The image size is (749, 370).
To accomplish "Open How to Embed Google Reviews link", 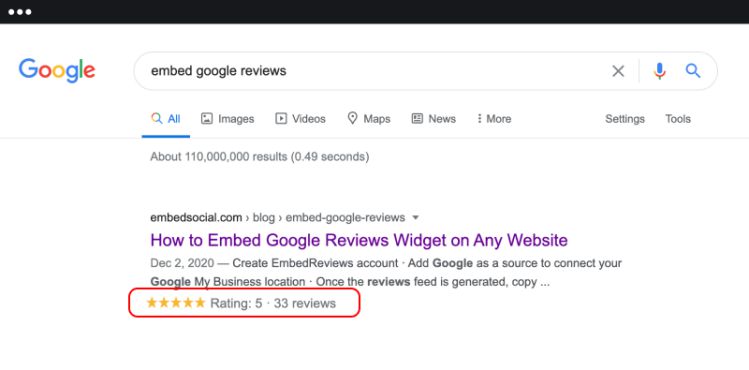I will tap(359, 240).
